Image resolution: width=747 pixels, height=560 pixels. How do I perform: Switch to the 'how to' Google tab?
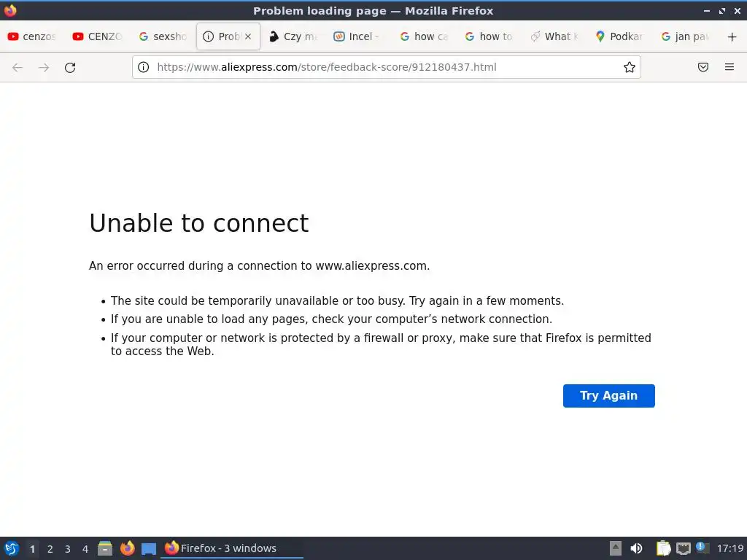tap(489, 36)
